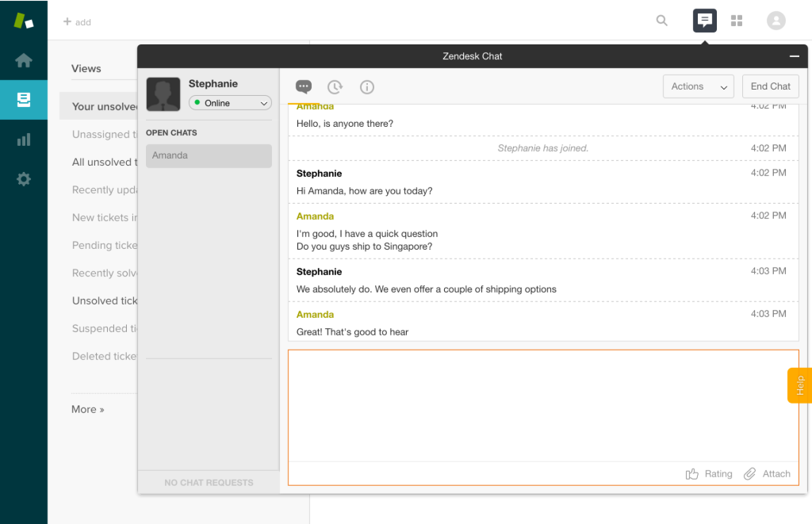
Task: Click 'Do you guys ship to Singapore?' line
Action: coord(364,246)
